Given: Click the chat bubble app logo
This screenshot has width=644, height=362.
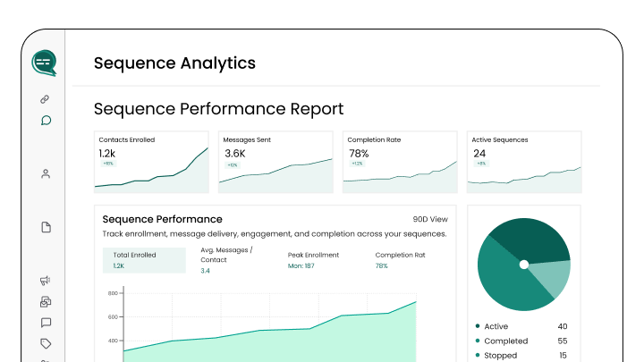Looking at the screenshot, I should [44, 63].
